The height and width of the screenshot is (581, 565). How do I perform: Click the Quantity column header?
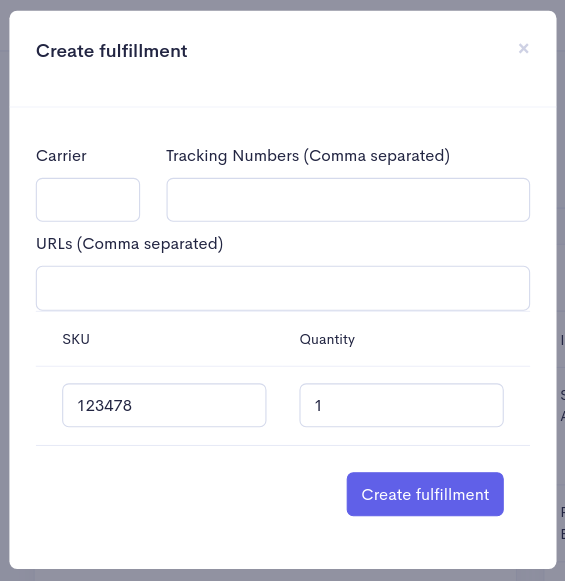[327, 339]
